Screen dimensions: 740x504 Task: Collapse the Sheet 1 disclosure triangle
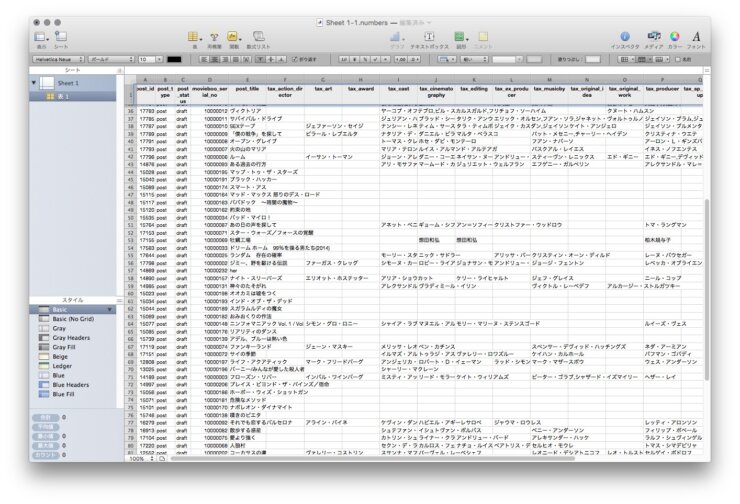point(34,83)
